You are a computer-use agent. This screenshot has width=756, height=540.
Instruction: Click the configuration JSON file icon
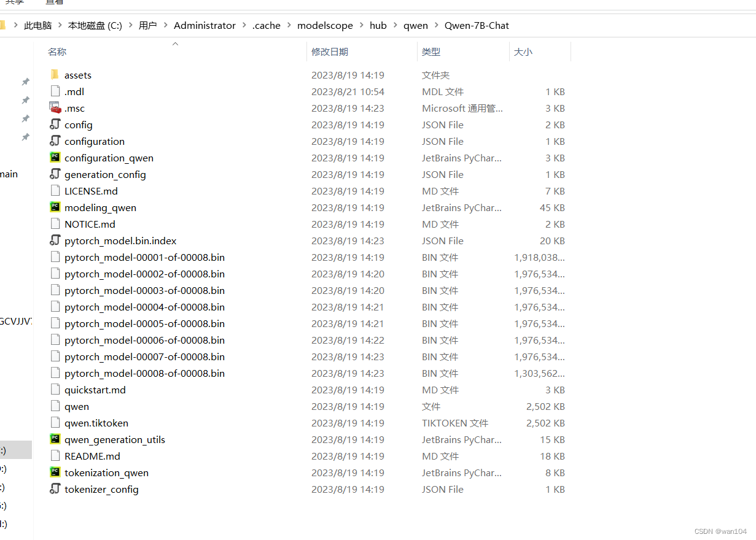[x=55, y=141]
